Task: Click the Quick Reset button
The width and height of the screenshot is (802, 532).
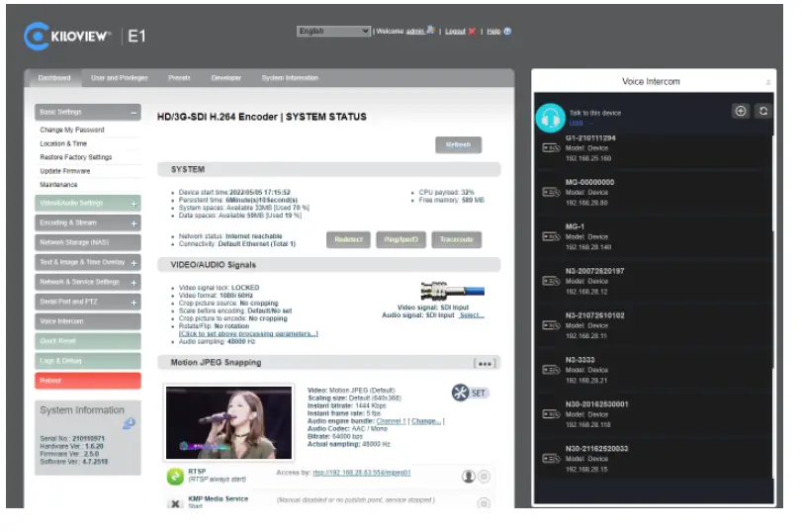Action: pos(87,341)
